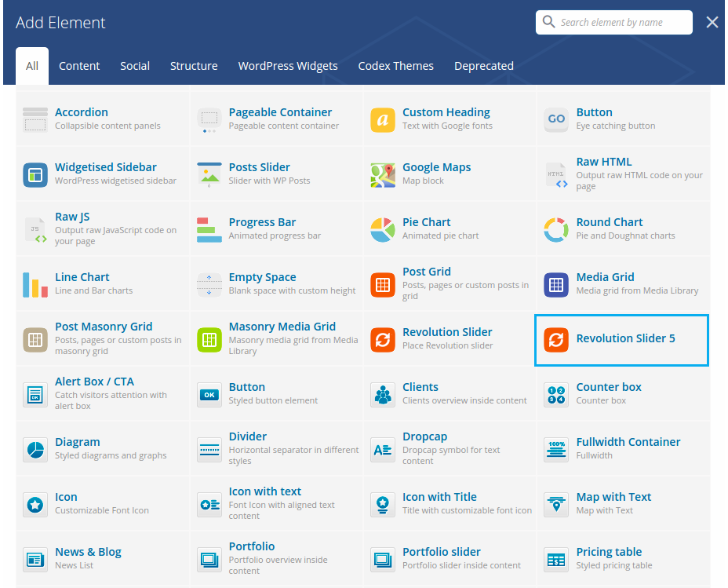The height and width of the screenshot is (588, 728).
Task: Open the WordPress Widgets tab
Action: [x=288, y=66]
